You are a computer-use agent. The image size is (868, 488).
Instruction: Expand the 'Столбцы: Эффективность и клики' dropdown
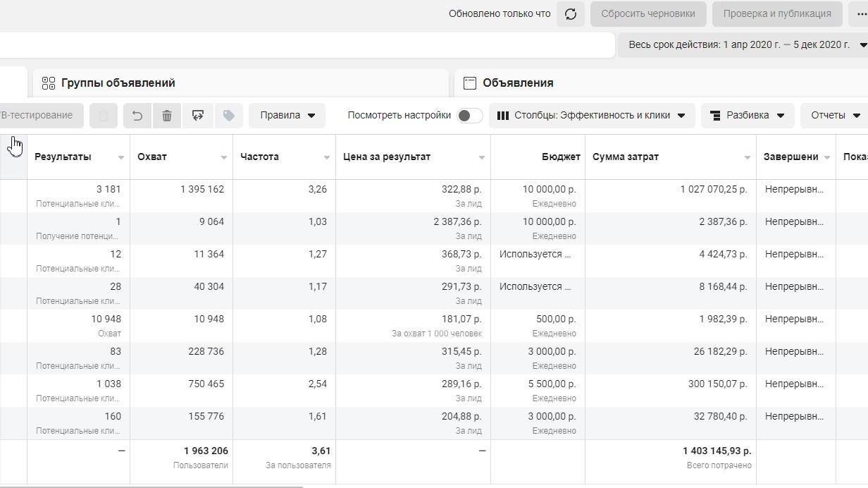(x=592, y=116)
